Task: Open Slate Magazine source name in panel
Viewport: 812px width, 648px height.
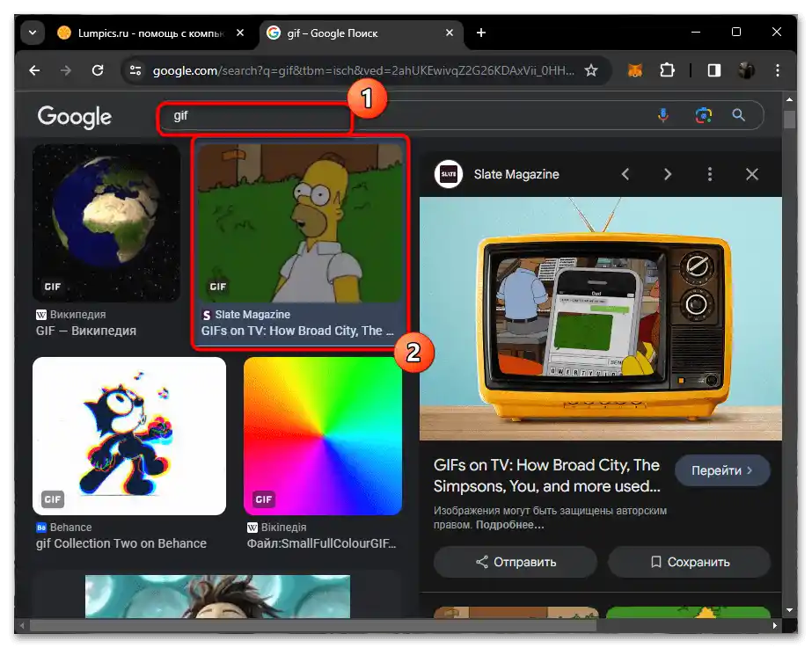Action: pos(516,174)
